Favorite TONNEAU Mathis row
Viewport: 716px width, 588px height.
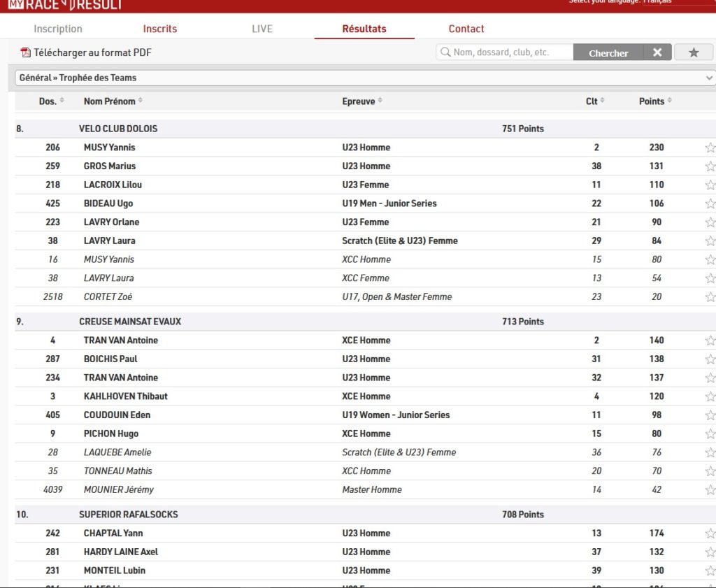[710, 471]
